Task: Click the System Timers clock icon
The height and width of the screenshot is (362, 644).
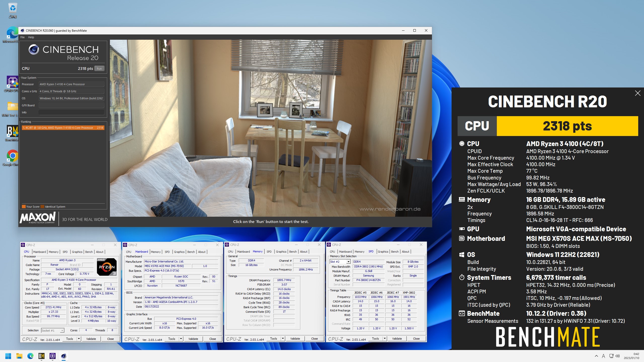Action: click(x=462, y=278)
